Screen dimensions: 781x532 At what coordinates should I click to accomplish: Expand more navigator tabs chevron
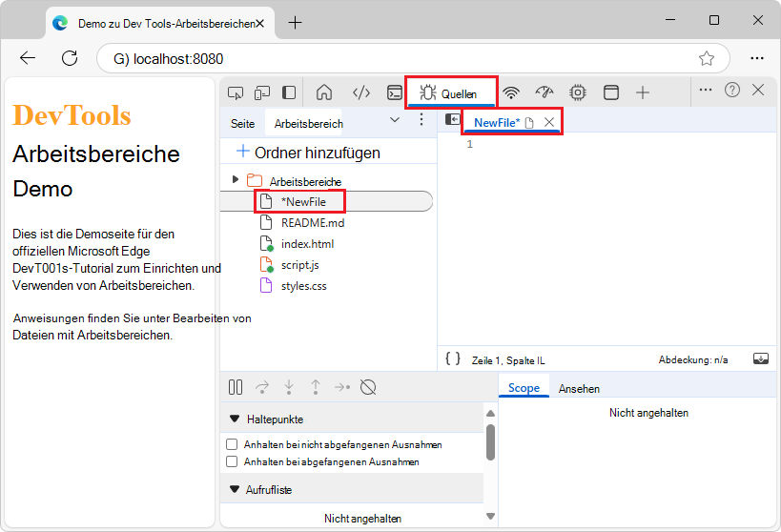coord(395,120)
